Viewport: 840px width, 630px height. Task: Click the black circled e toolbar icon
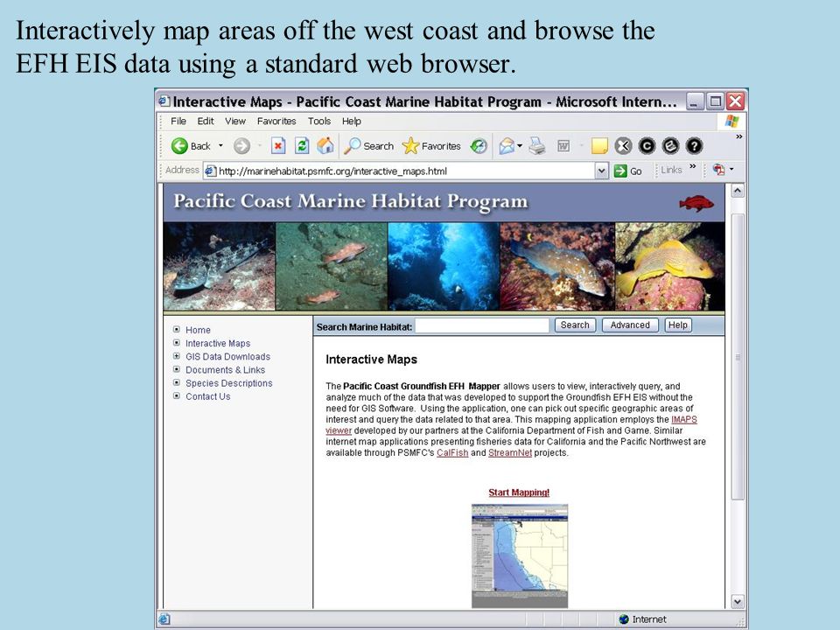[670, 146]
